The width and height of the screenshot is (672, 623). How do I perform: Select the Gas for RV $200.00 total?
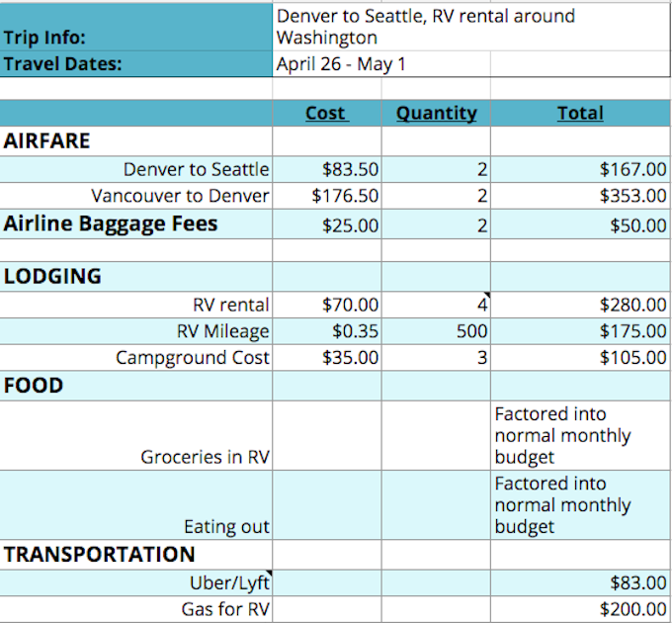[632, 609]
